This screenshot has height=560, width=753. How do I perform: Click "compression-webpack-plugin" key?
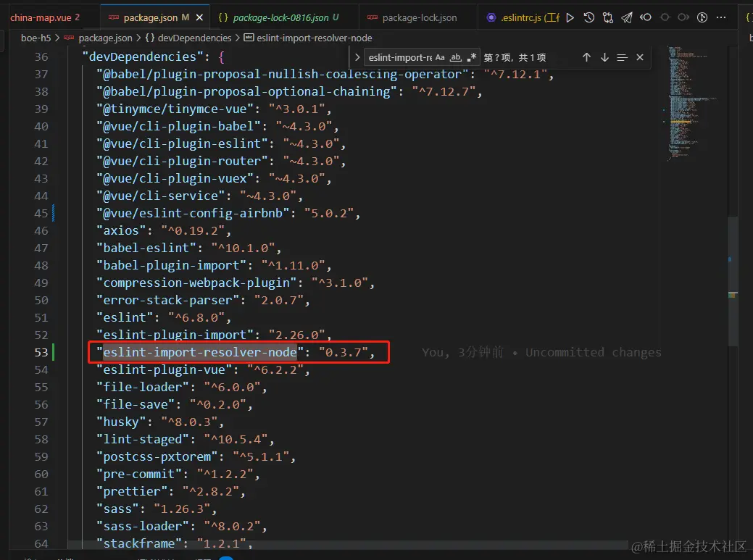(196, 283)
